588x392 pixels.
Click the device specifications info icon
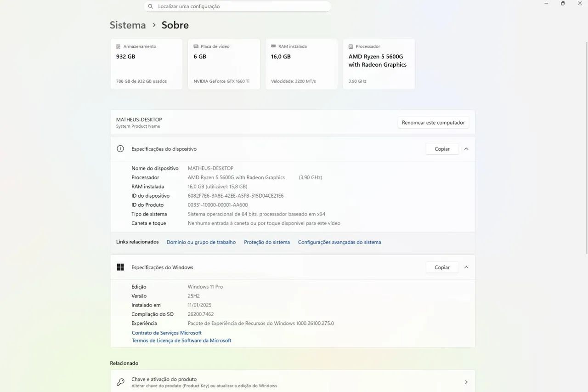(120, 149)
